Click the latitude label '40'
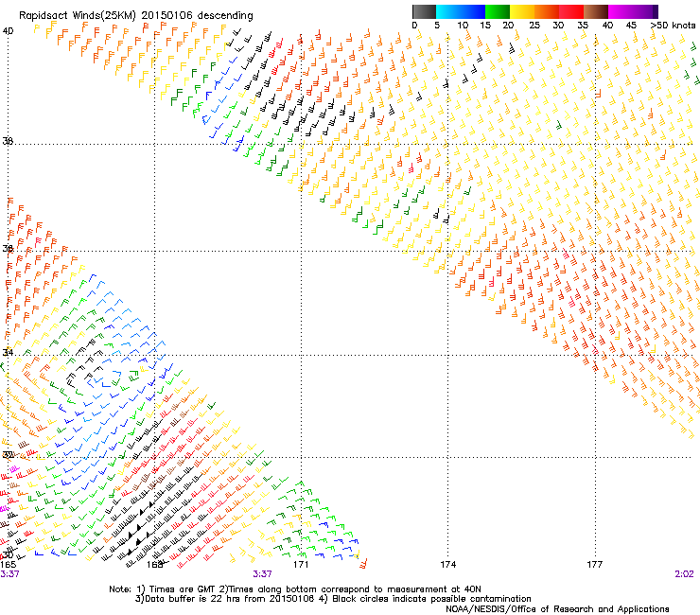Screen dimensions: 700x615 [x=8, y=31]
